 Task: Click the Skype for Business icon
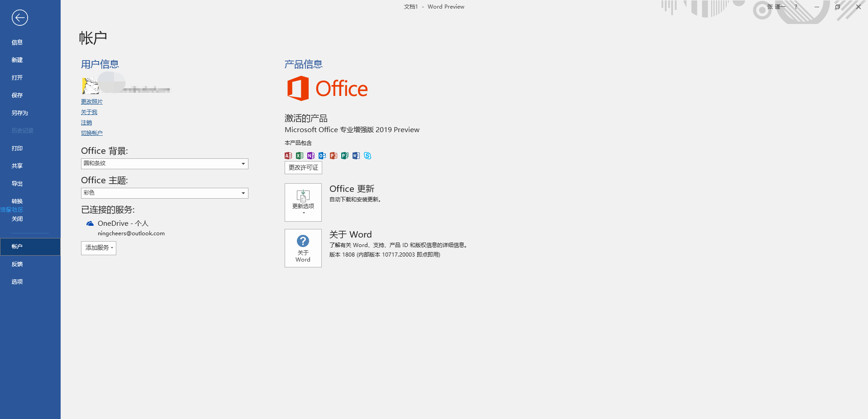point(367,156)
